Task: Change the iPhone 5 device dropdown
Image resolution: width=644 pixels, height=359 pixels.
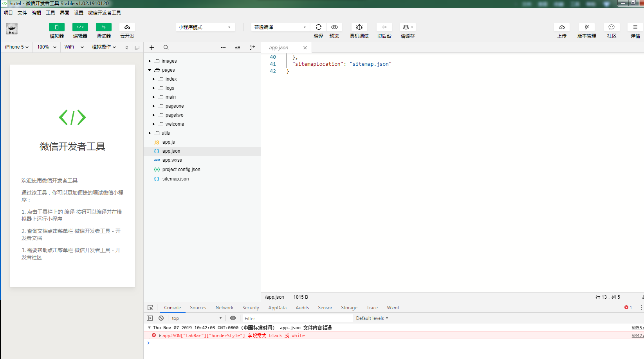Action: click(x=17, y=47)
